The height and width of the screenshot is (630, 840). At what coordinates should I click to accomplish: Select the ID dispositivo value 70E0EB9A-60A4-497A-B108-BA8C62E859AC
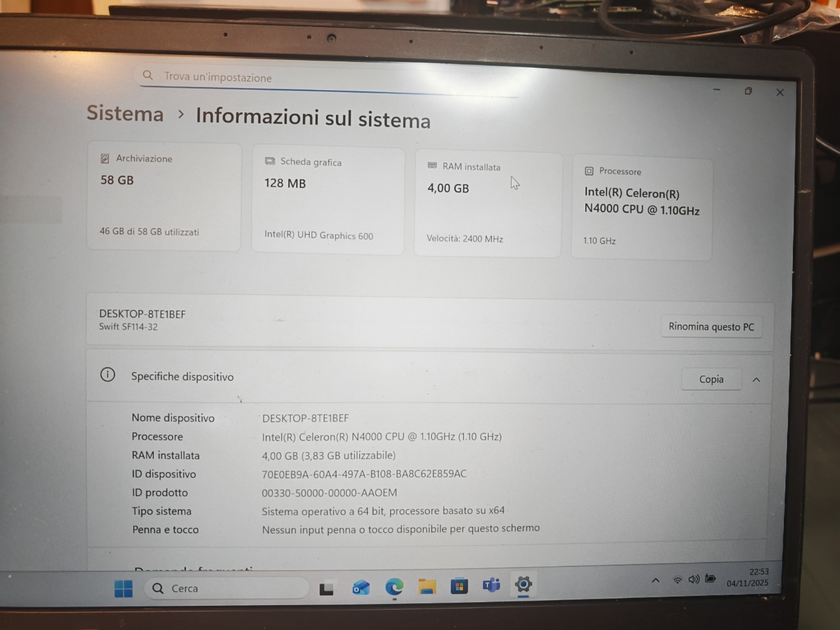[x=364, y=474]
